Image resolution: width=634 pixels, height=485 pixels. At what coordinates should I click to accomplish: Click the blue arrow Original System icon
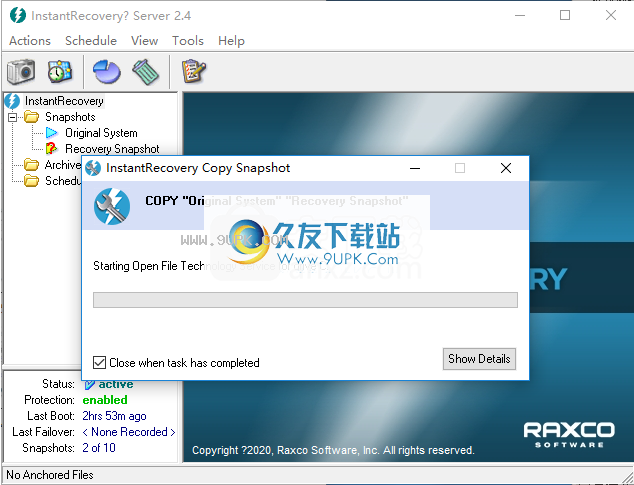[51, 133]
